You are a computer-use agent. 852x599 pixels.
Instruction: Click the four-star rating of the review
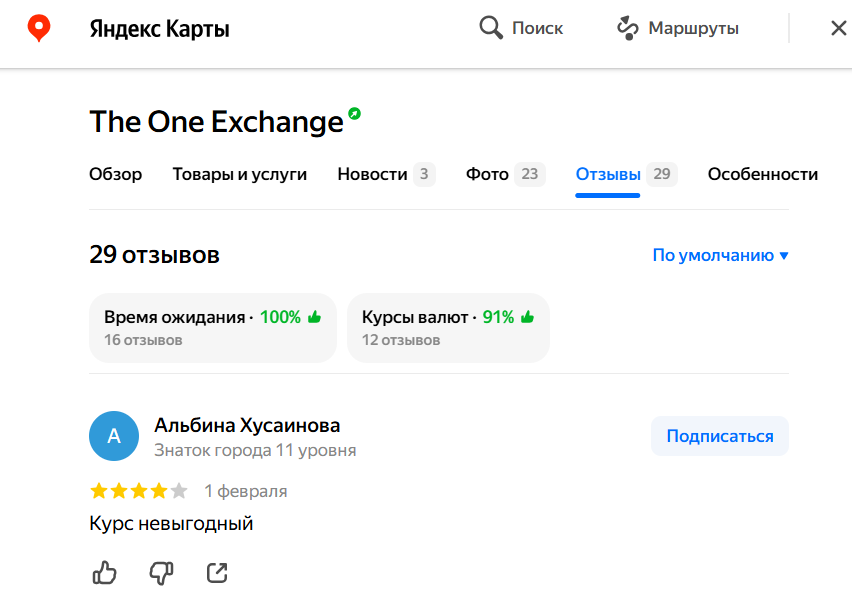coord(139,491)
